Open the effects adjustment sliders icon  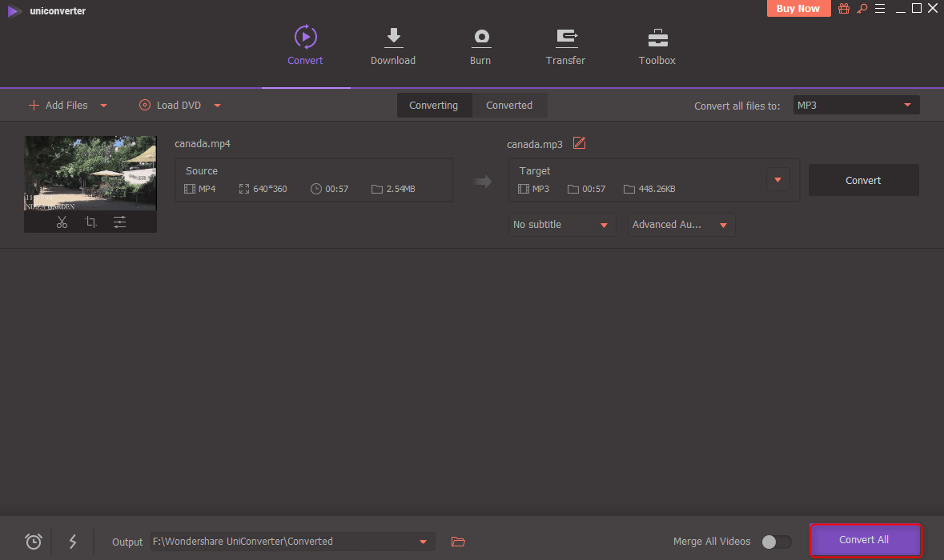click(x=119, y=222)
